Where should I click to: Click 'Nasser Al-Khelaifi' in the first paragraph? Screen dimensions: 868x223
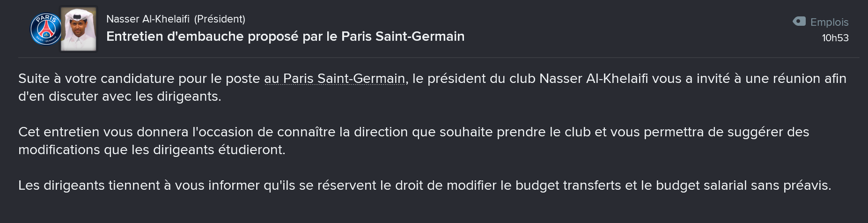[x=594, y=78]
